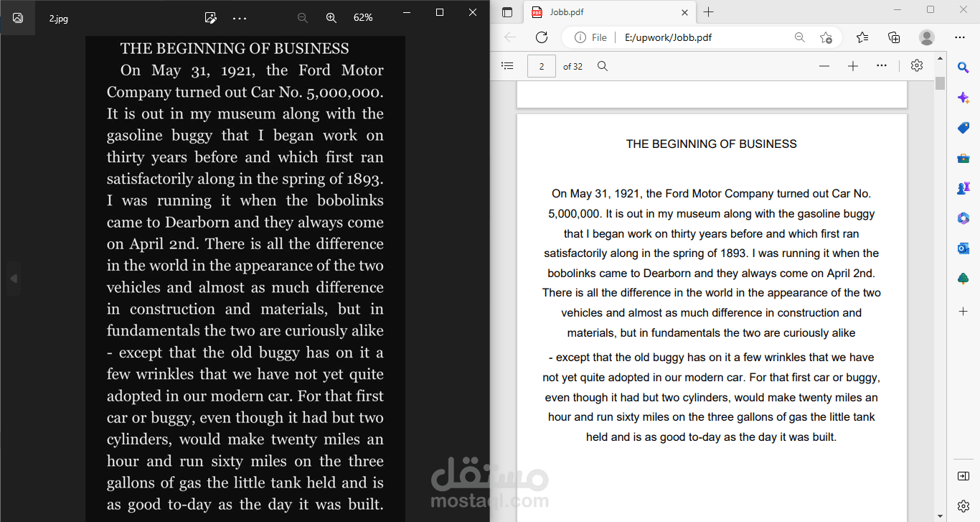The image size is (980, 522).
Task: Open the tree icon in sidebar
Action: pos(963,279)
